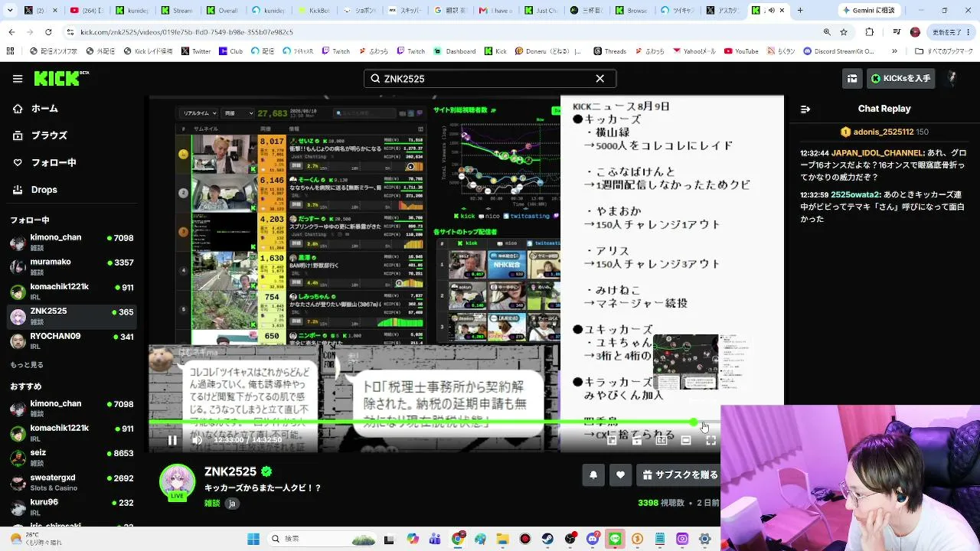Reload the page with the refresh button

pyautogui.click(x=48, y=32)
